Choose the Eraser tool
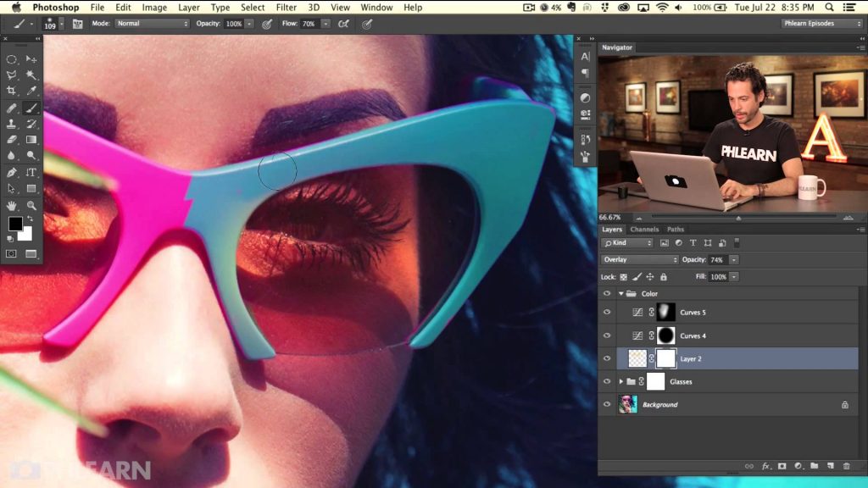This screenshot has height=488, width=868. tap(12, 140)
